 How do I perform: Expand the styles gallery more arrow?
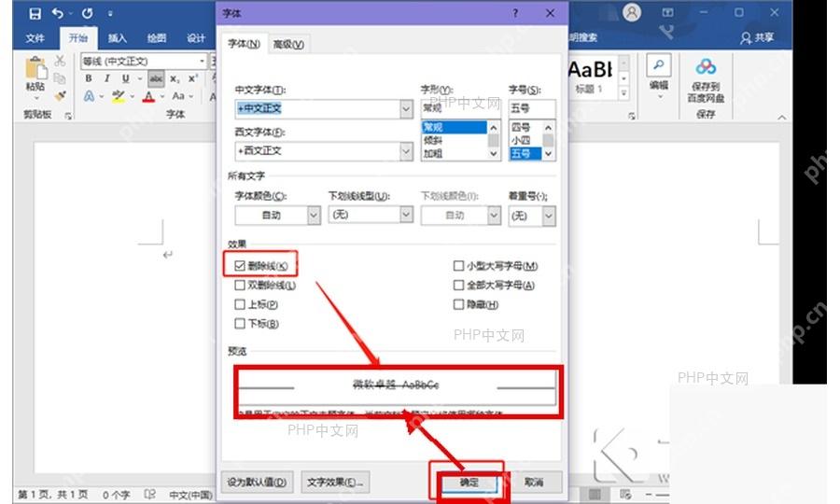[x=623, y=93]
